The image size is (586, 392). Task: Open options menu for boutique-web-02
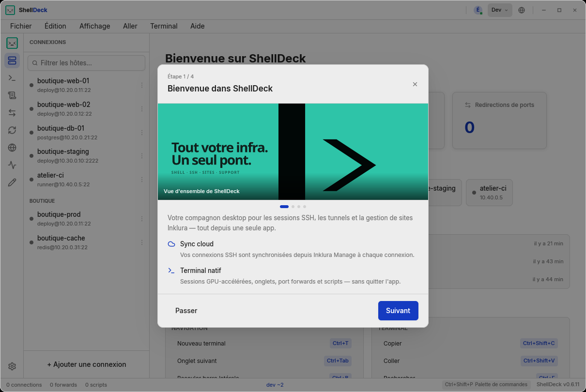coord(142,109)
